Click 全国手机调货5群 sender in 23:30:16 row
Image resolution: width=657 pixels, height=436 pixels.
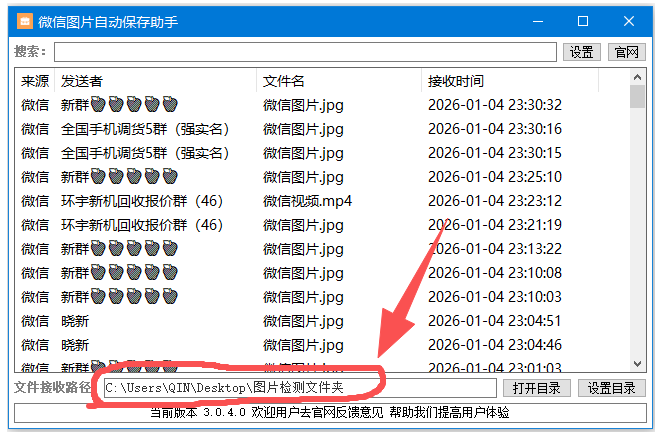pos(145,129)
